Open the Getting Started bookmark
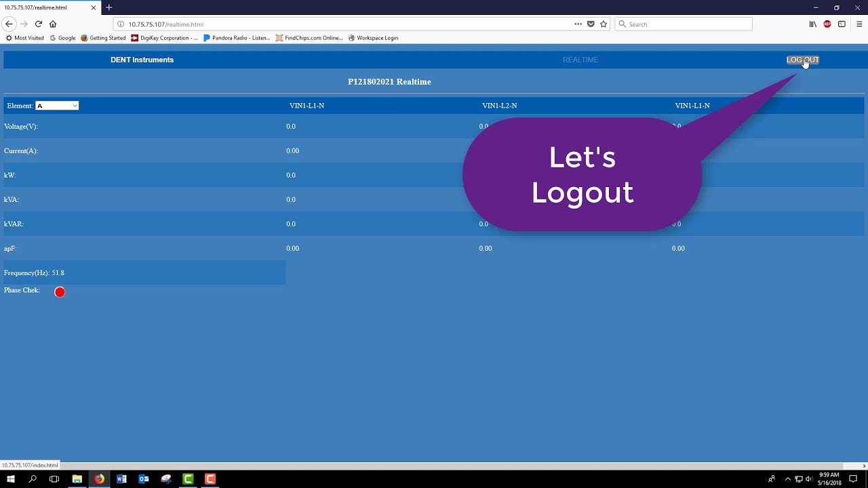Viewport: 868px width, 488px height. (103, 38)
